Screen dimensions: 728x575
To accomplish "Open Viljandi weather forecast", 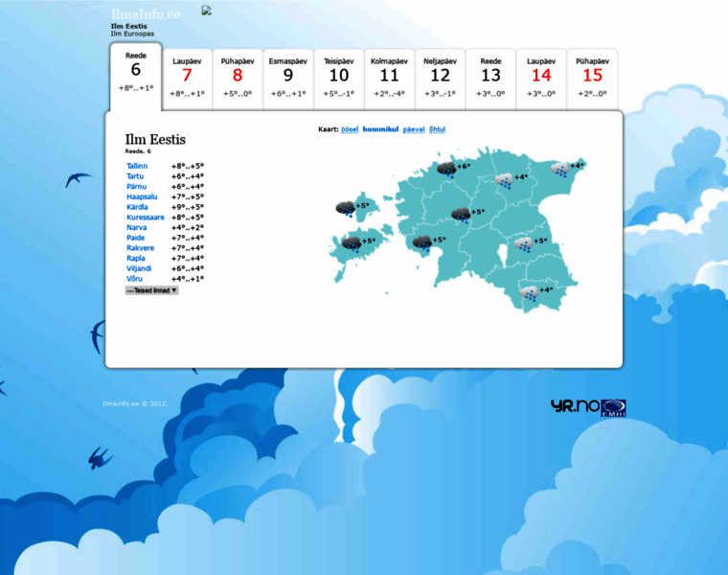I will 139,268.
